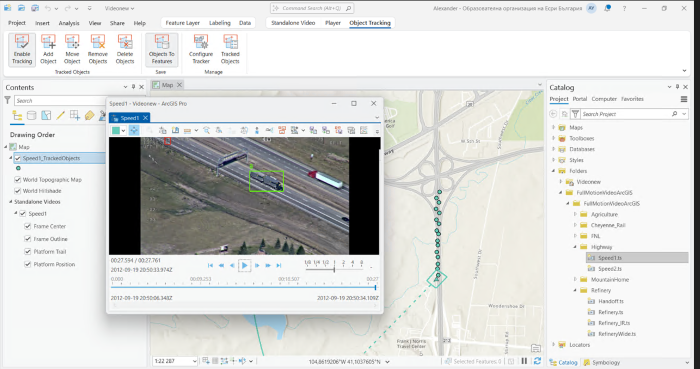Open the Analysis ribbon tab
Screen dimensions: 700x369
point(69,23)
